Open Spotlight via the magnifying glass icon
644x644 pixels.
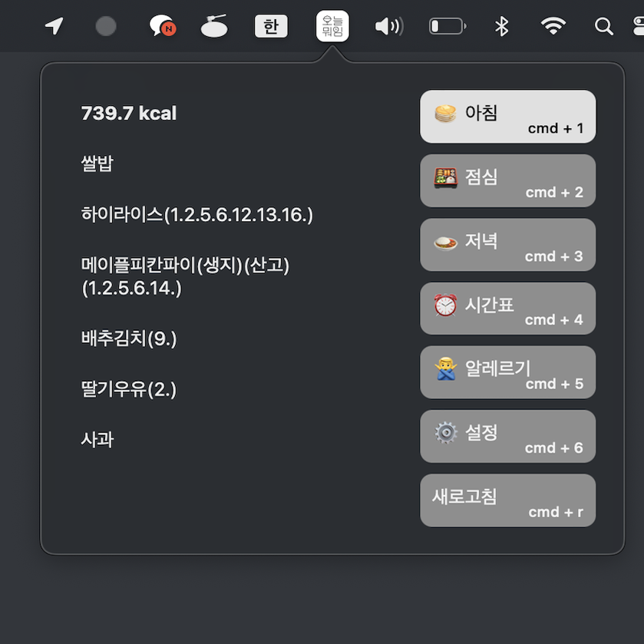tap(603, 25)
